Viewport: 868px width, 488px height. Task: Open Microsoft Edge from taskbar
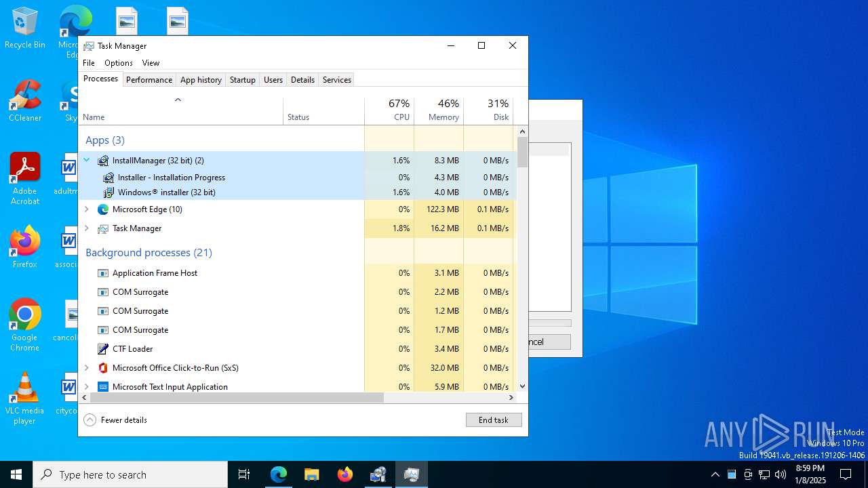(279, 474)
